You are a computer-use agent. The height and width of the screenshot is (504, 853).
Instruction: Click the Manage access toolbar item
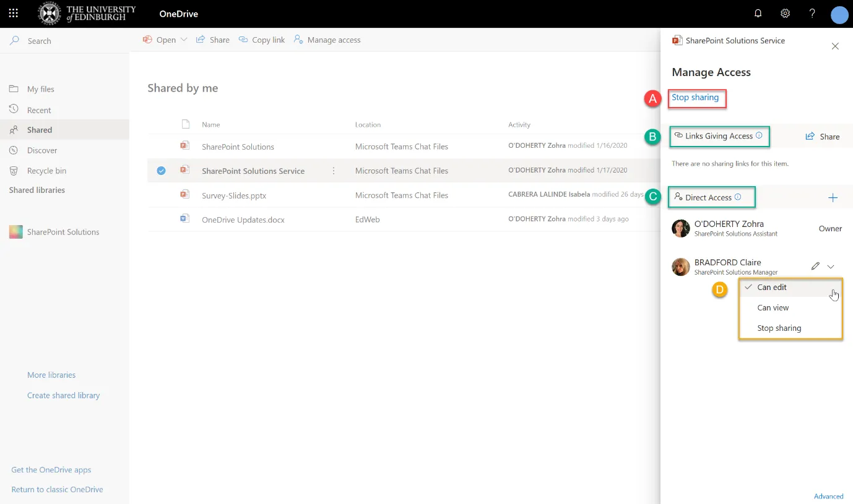point(327,40)
